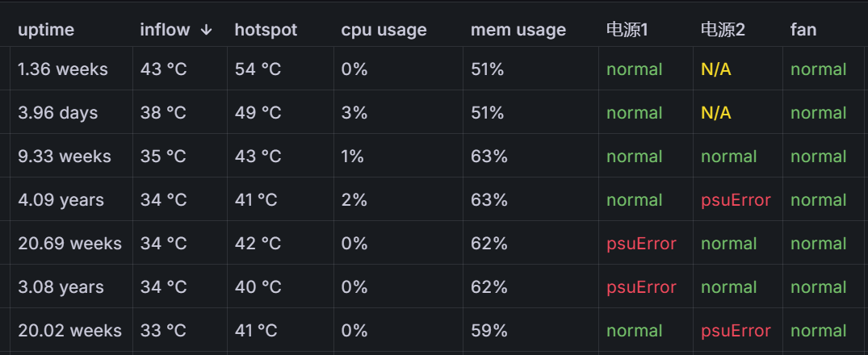Sort by mem usage column header
Viewport: 868px width, 355px height.
pyautogui.click(x=518, y=30)
